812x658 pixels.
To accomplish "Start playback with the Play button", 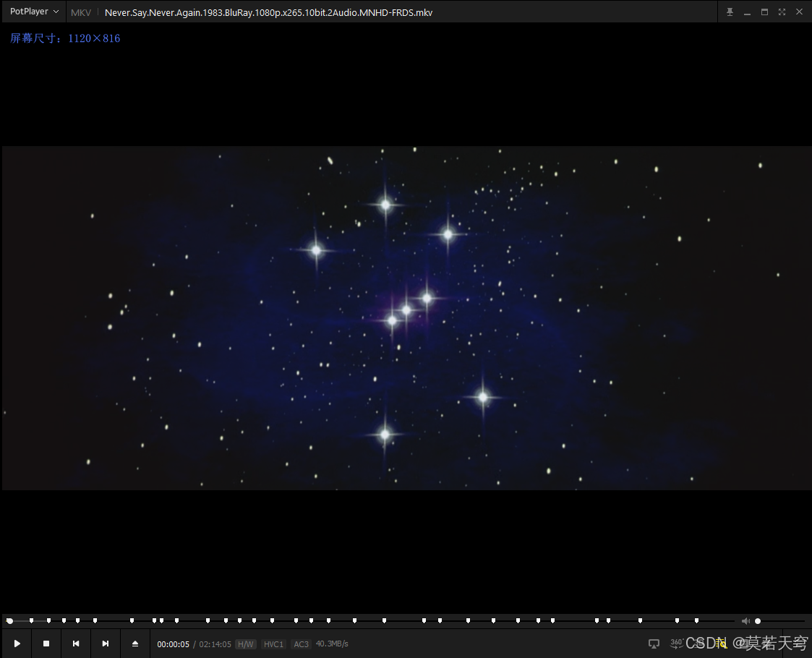I will coord(17,644).
